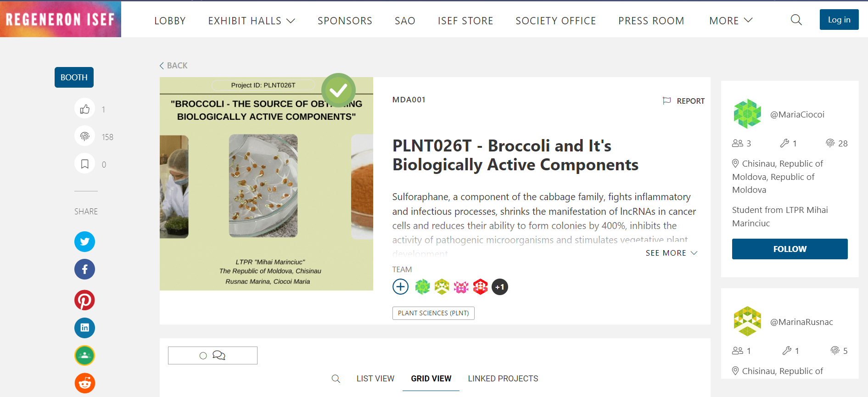Screen dimensions: 868x397
Task: Open the More dropdown in the navigation
Action: click(731, 21)
